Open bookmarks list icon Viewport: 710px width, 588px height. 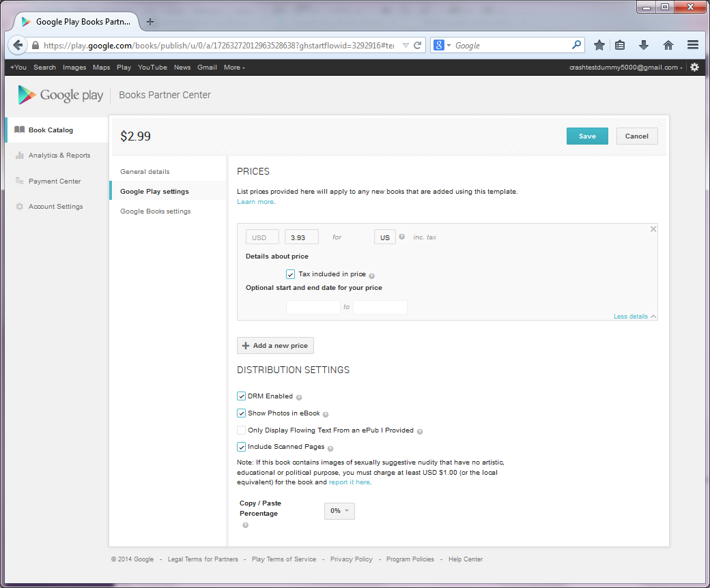(620, 45)
